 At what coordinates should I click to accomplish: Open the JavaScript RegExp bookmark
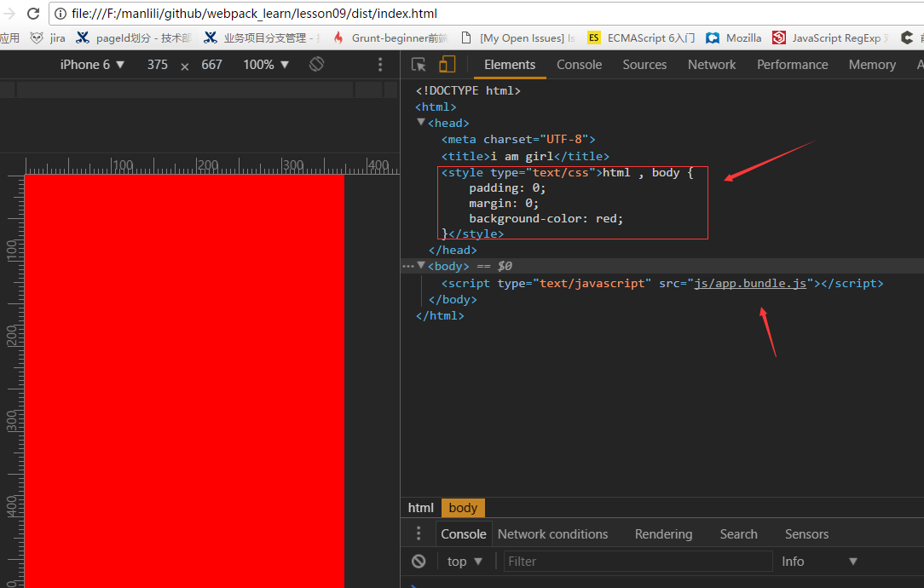[829, 37]
